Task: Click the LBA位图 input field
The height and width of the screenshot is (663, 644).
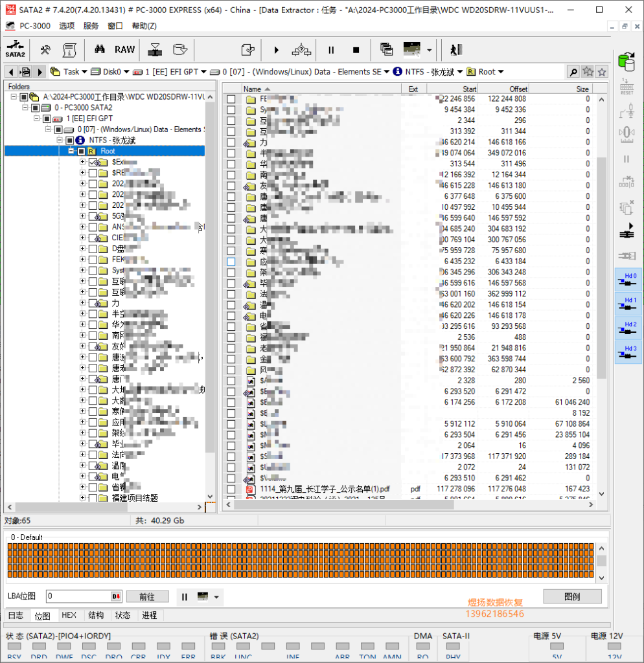Action: [78, 596]
